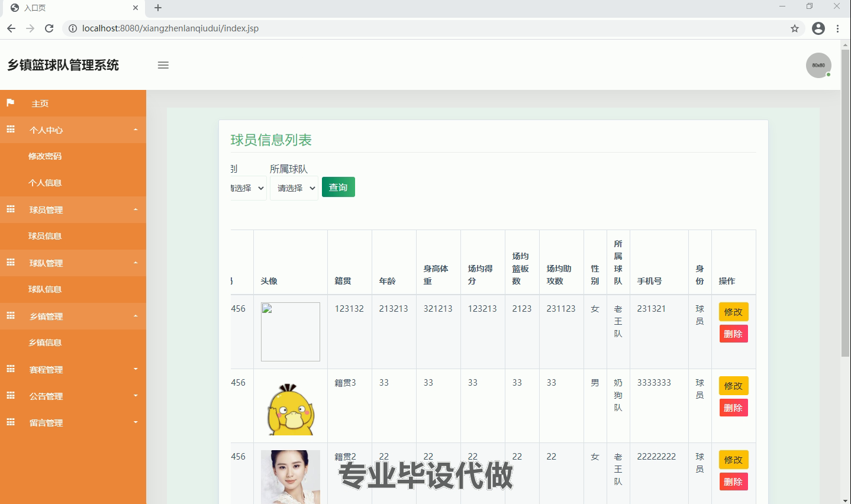Screen dimensions: 851x504
Task: Collapse the 乡镇管理 menu section
Action: coord(73,316)
